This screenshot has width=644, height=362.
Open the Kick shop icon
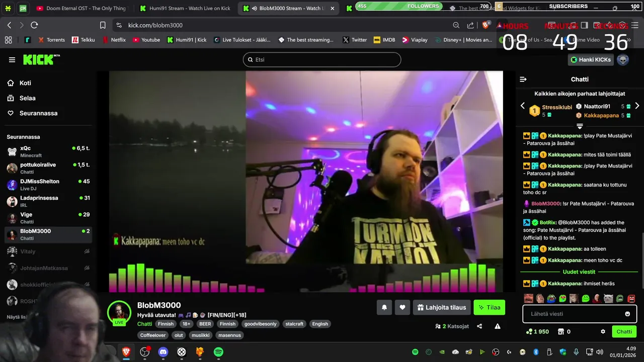click(560, 332)
